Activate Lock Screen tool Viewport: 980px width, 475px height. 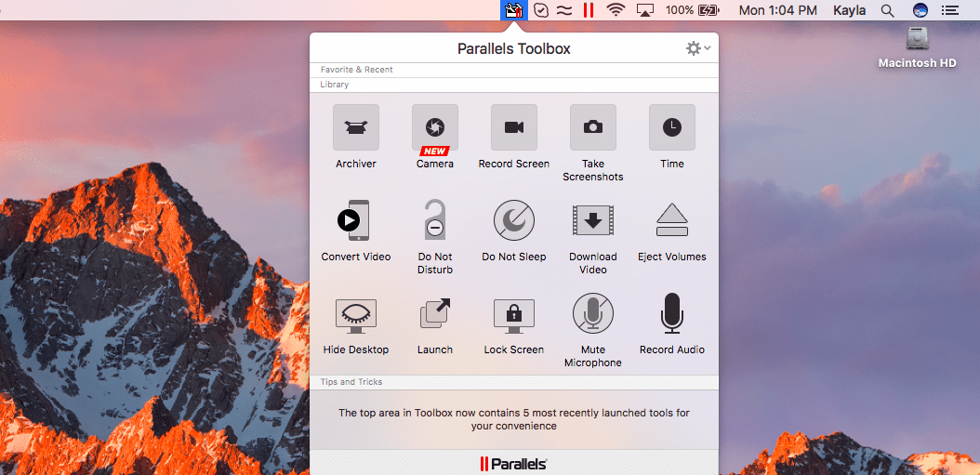pos(514,314)
